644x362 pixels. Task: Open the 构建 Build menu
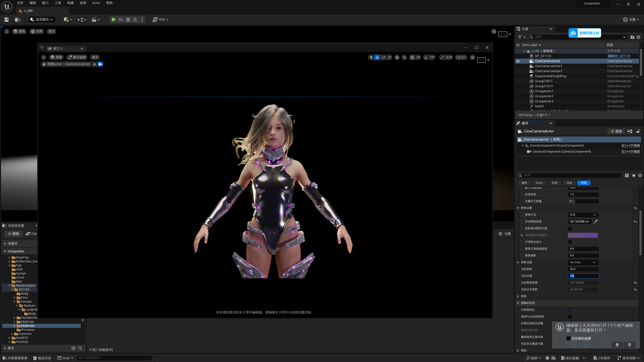coord(70,3)
